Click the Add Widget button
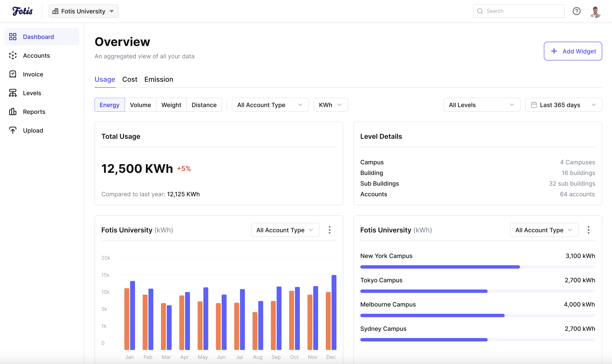 click(x=573, y=51)
